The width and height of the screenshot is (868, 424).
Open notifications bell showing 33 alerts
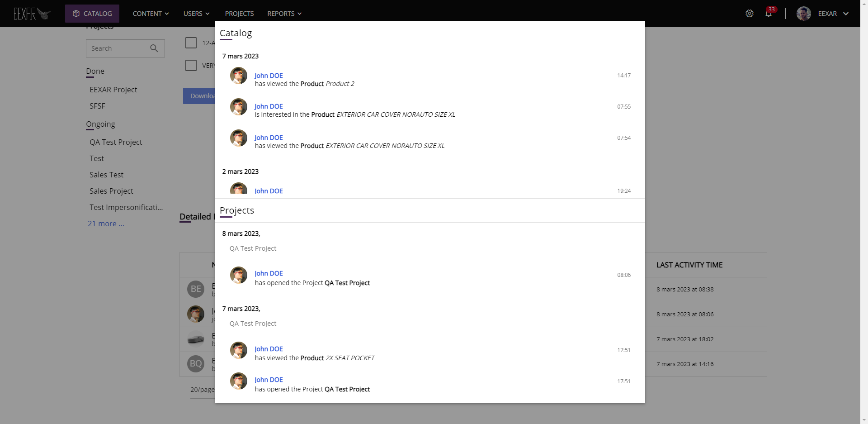pos(769,13)
